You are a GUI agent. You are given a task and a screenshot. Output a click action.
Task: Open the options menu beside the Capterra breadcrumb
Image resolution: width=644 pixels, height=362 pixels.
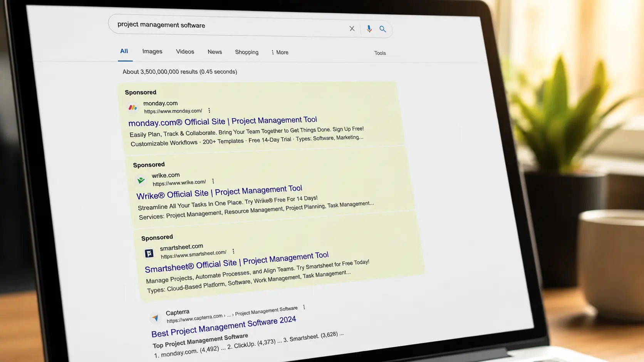pos(304,307)
